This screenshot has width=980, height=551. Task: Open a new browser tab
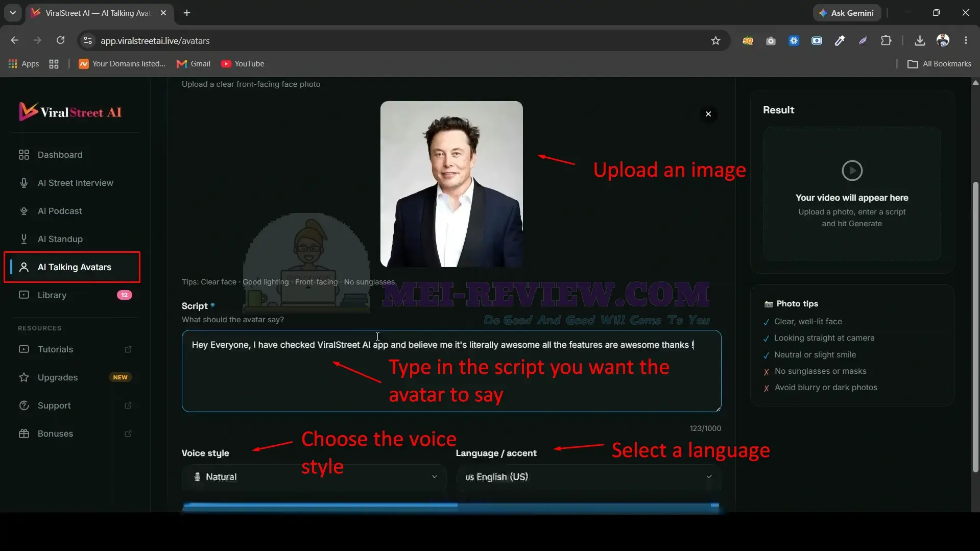[x=187, y=13]
